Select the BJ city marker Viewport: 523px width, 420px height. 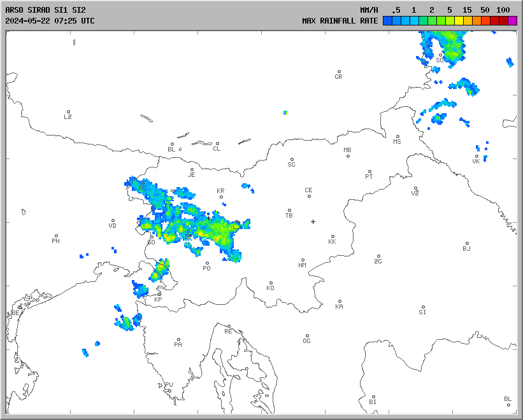point(466,244)
